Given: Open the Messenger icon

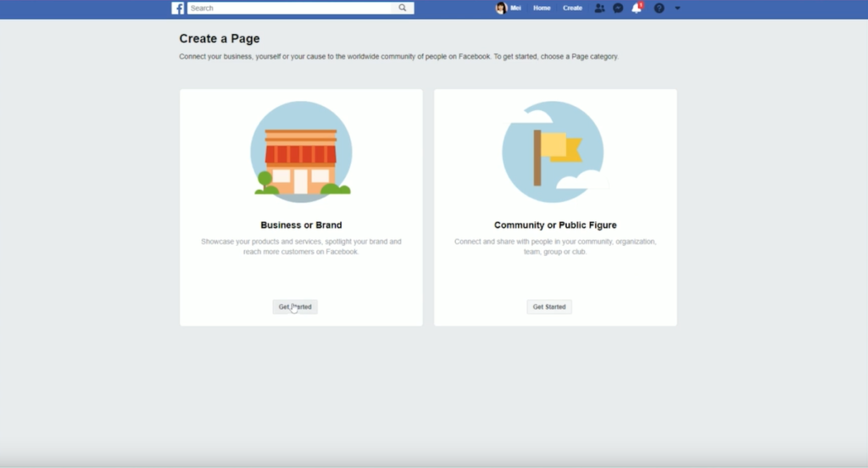Looking at the screenshot, I should (x=618, y=8).
